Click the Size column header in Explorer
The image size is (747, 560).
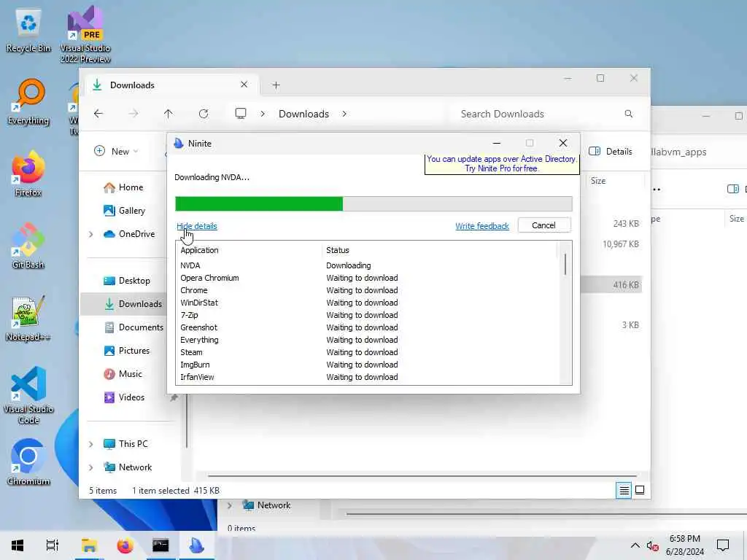[x=598, y=181]
